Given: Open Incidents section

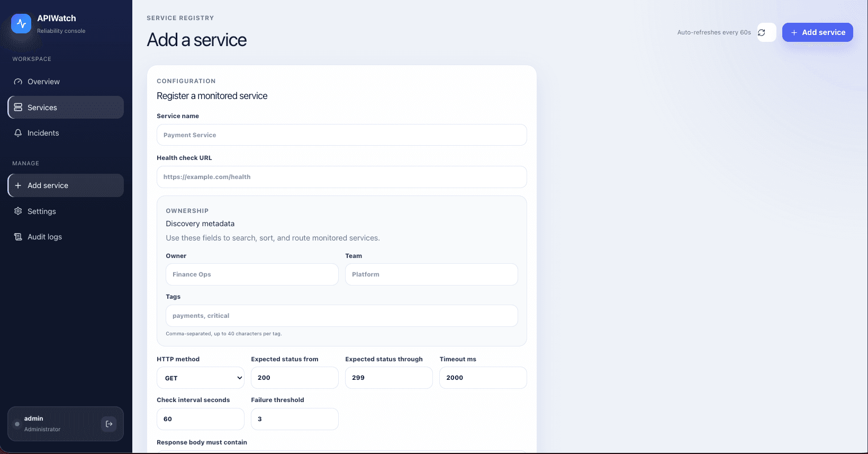Looking at the screenshot, I should (66, 133).
